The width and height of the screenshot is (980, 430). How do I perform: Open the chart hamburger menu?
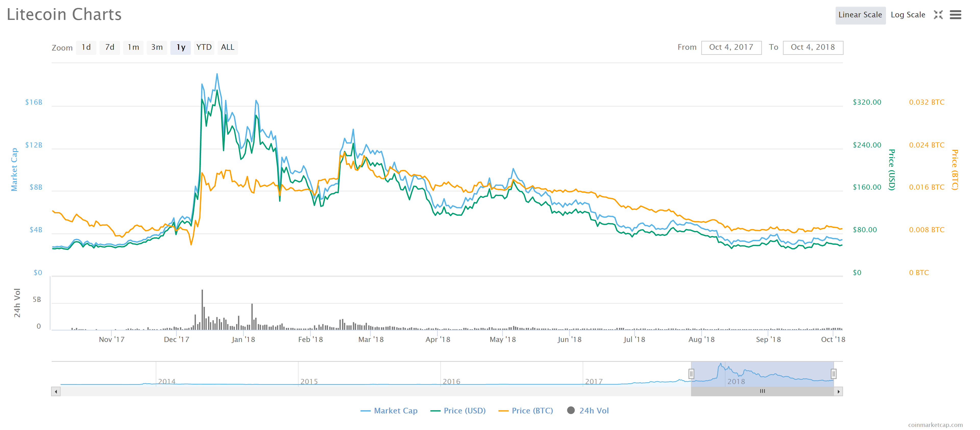[955, 15]
